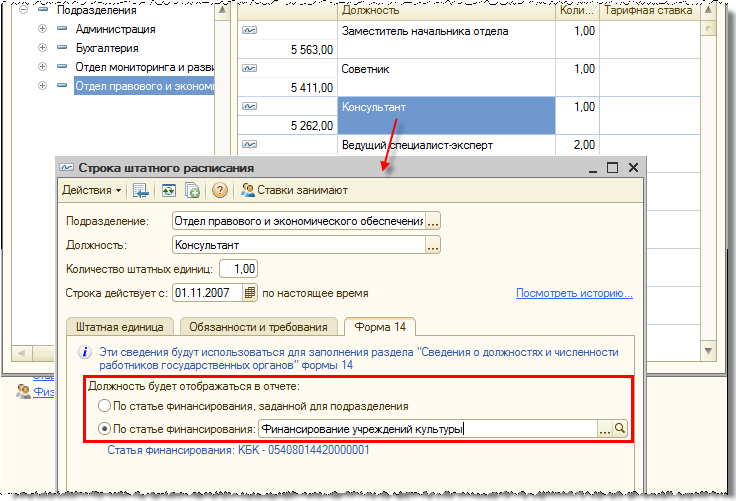Select financing article set for department option
This screenshot has height=501, width=736.
click(104, 406)
